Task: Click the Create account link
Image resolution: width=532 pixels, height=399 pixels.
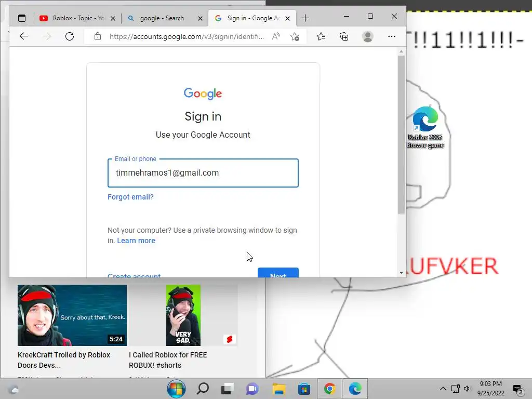Action: click(x=134, y=275)
